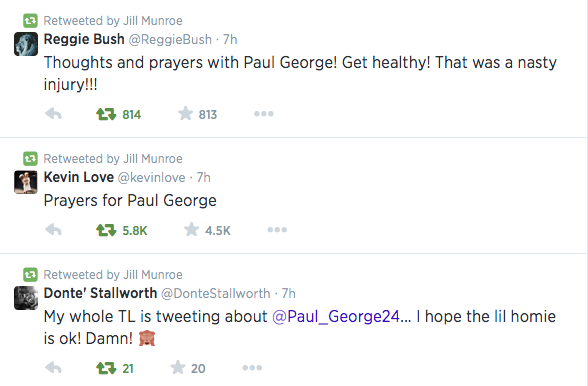Open more options on Kevin Love's tweet
Screen dimensions: 588x386
[x=277, y=230]
